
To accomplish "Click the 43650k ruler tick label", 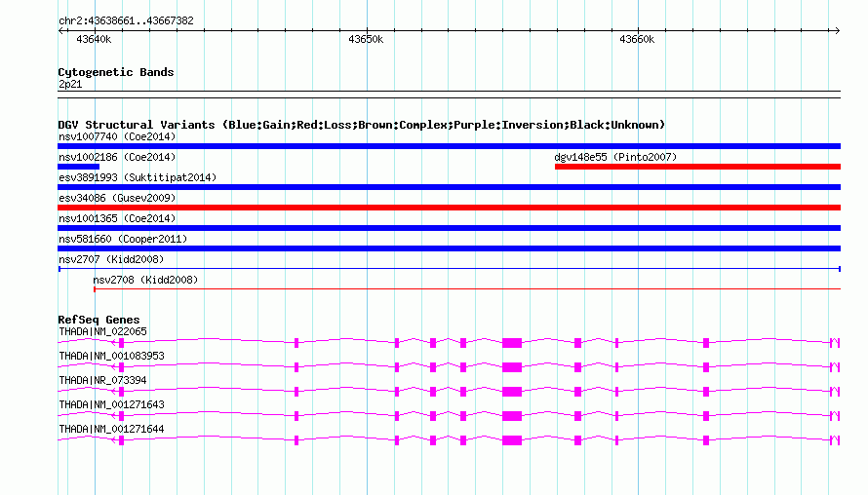I will click(366, 40).
